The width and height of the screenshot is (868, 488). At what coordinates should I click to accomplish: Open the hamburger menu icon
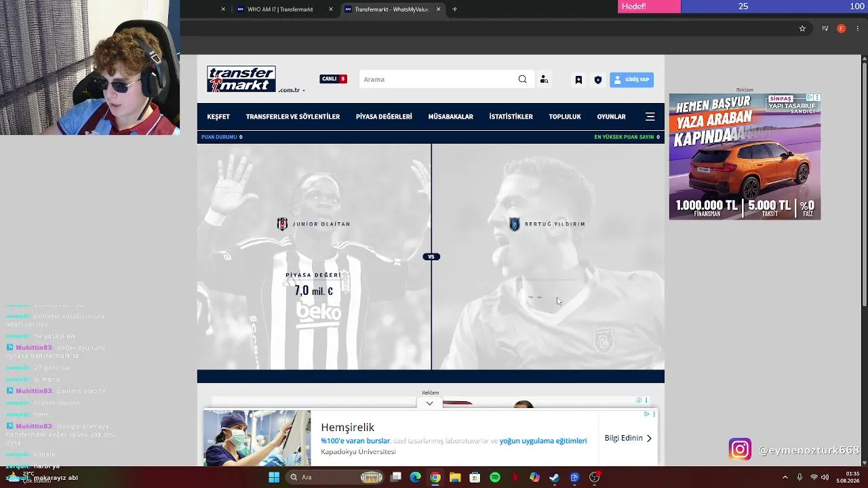pyautogui.click(x=650, y=117)
